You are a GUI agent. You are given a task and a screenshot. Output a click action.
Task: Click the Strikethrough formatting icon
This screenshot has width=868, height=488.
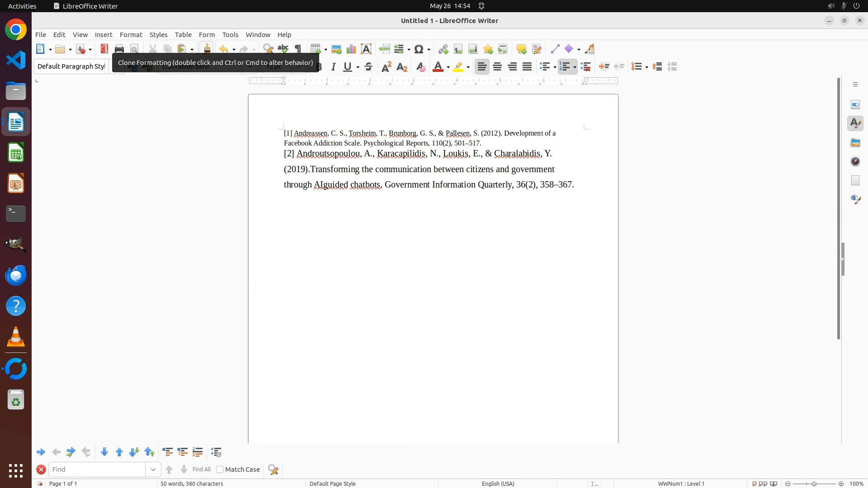(x=368, y=67)
